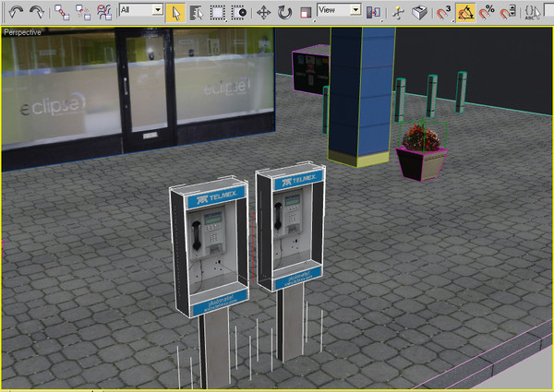Click the Rectangular Selection Region icon
This screenshot has width=554, height=392.
218,13
